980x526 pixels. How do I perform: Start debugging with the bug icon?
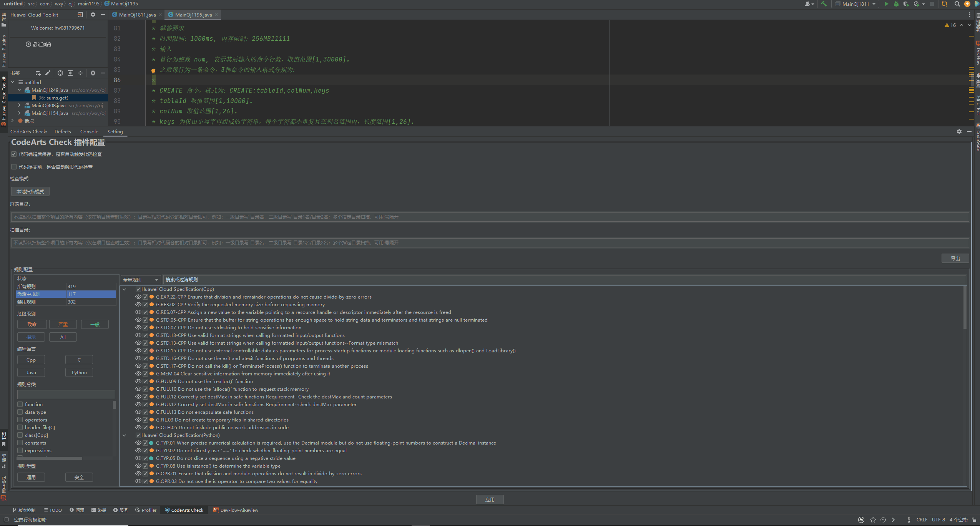(896, 4)
